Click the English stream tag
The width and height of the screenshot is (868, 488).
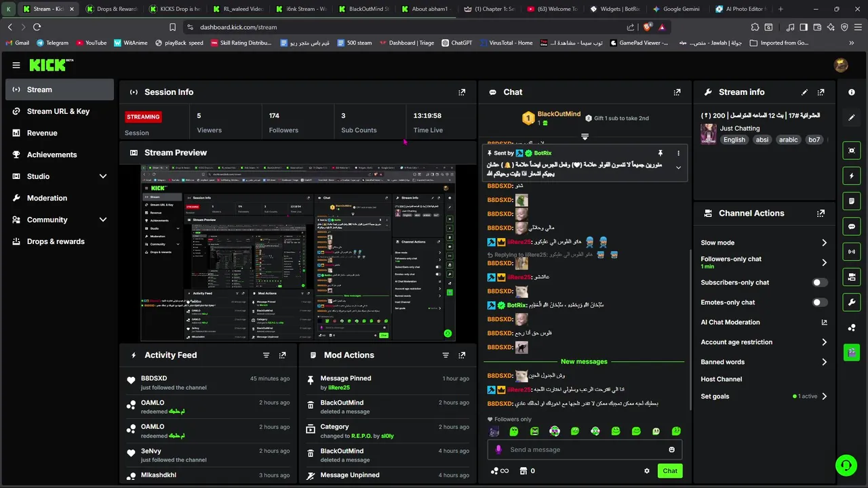click(x=734, y=140)
